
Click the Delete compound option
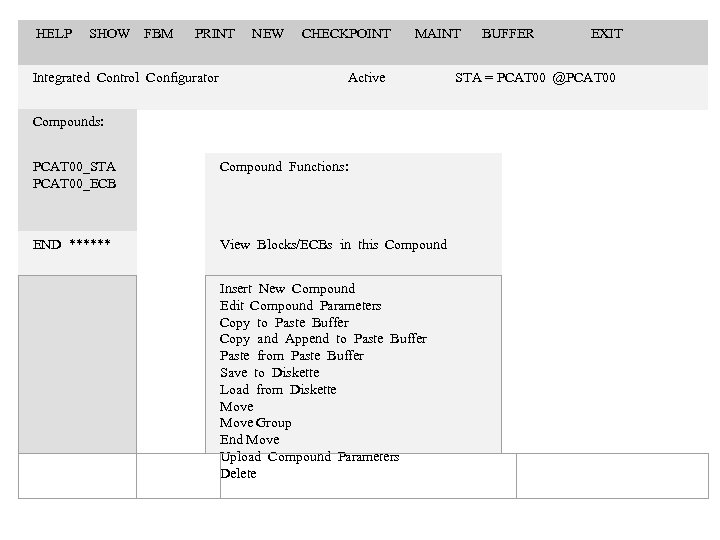pyautogui.click(x=238, y=474)
